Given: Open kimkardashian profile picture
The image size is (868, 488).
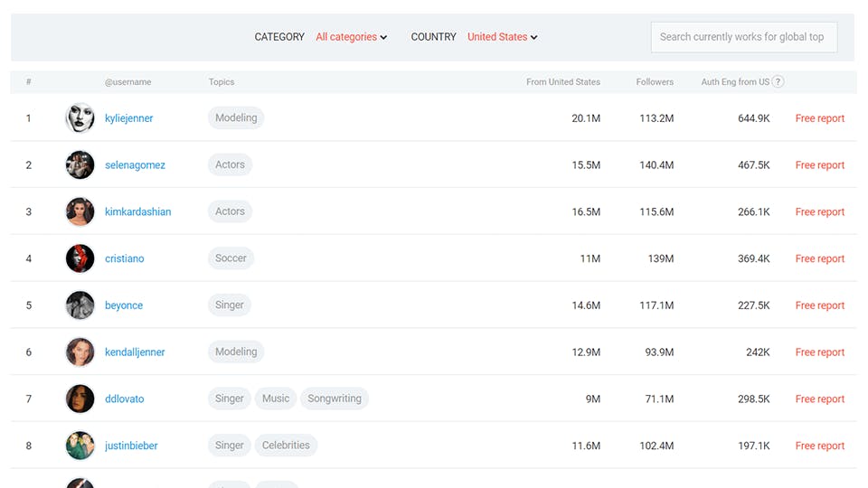Looking at the screenshot, I should point(80,211).
